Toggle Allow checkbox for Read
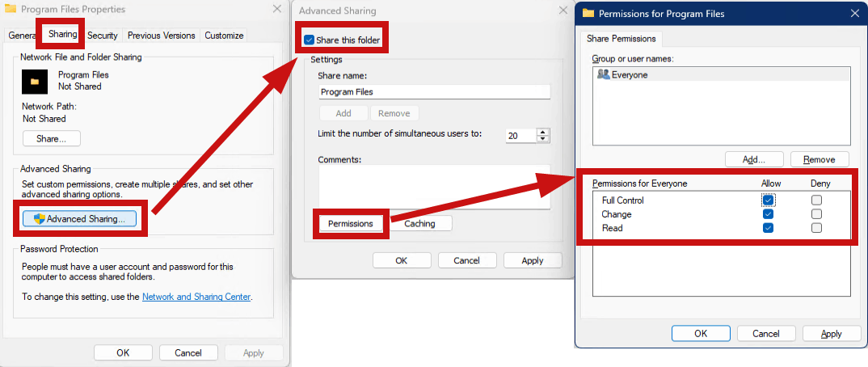Screen dimensions: 868x367 (x=768, y=227)
